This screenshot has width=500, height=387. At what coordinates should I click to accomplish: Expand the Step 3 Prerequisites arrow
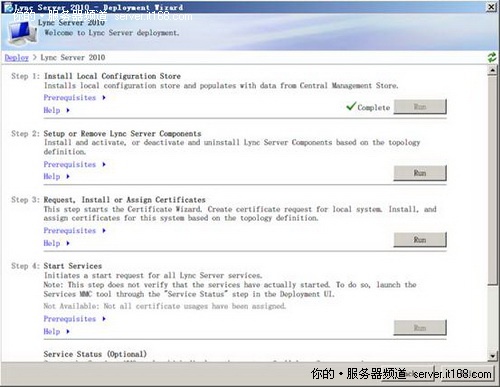pyautogui.click(x=104, y=230)
